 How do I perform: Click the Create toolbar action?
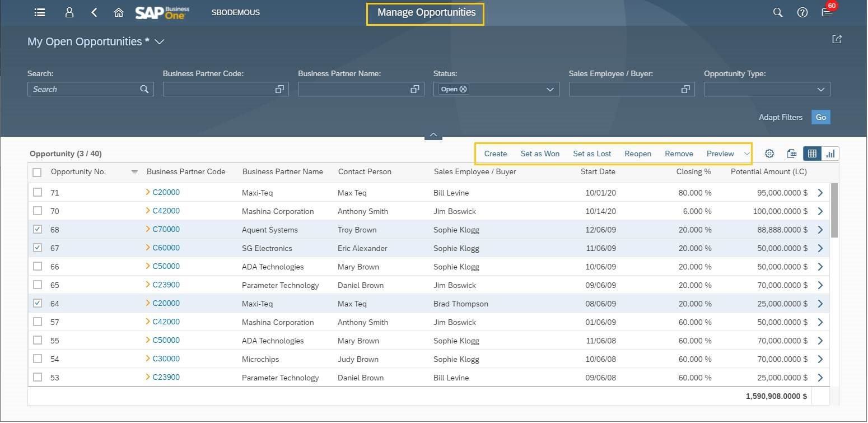[496, 154]
